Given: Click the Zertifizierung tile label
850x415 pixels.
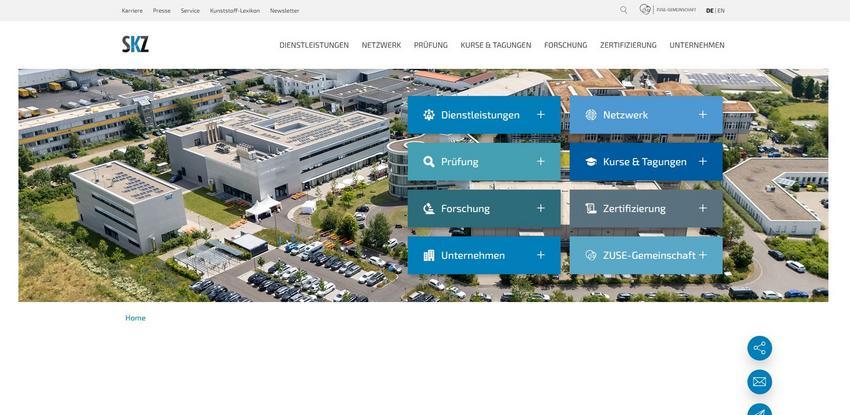Looking at the screenshot, I should click(x=634, y=209).
